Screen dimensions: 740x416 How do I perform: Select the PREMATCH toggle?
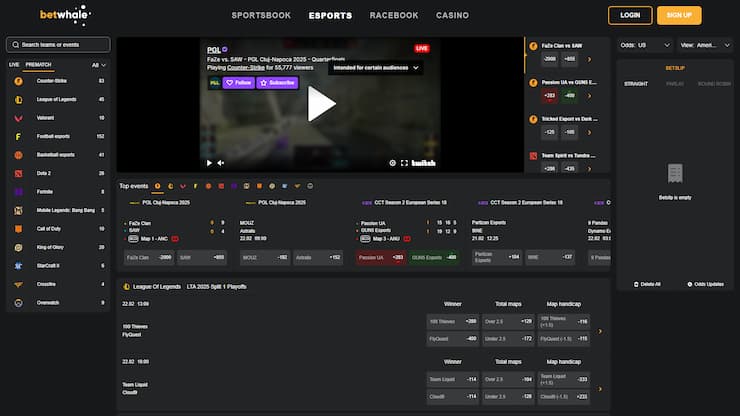37,64
